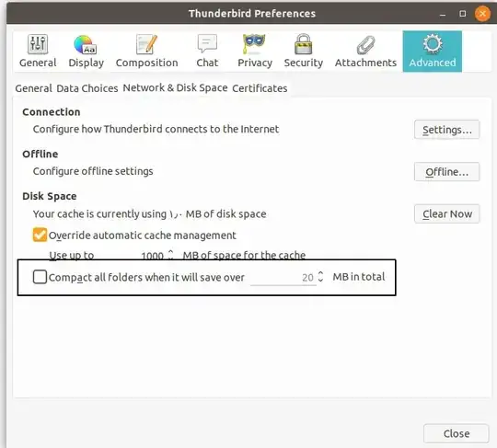This screenshot has width=497, height=448.
Task: Close the preferences with Close button
Action: click(457, 433)
